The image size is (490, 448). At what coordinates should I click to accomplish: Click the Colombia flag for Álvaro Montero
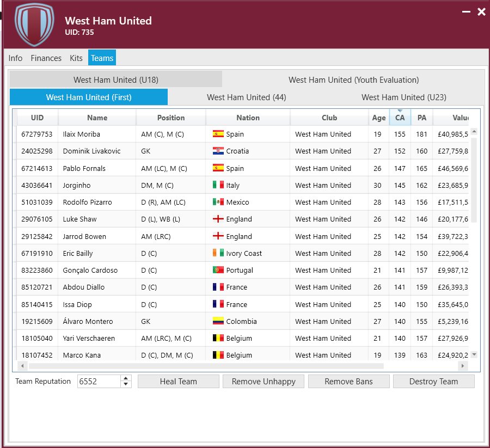pos(218,321)
